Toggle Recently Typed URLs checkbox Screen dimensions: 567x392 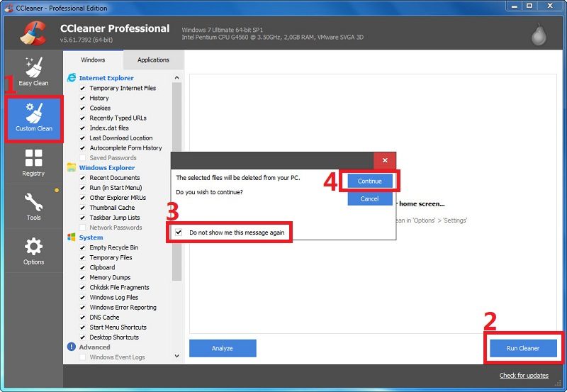[x=82, y=118]
